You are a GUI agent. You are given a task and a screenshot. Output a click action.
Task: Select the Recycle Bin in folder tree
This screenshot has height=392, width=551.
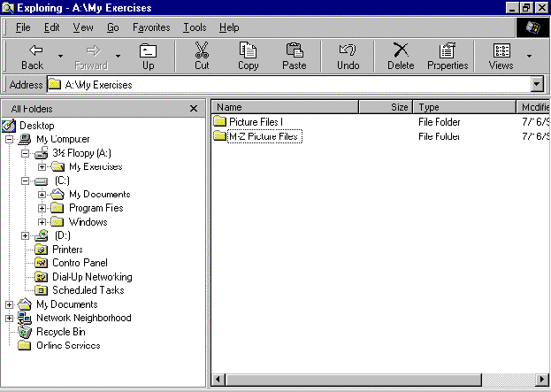tap(60, 332)
